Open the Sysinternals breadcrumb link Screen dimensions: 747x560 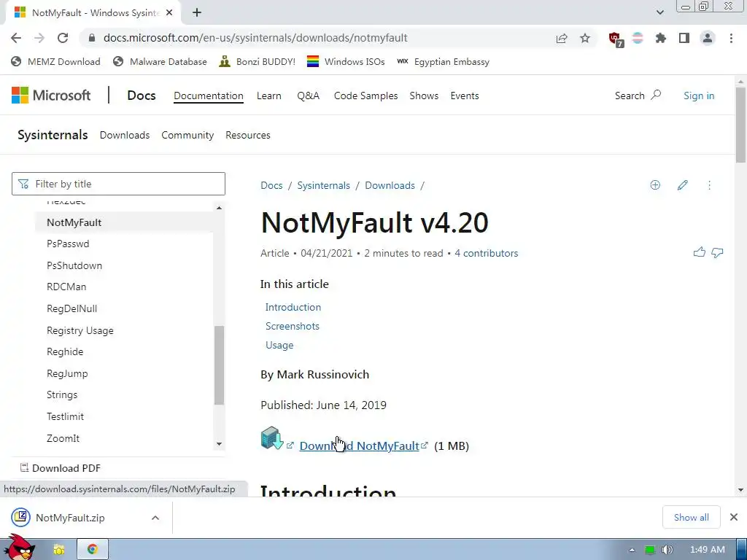pos(323,186)
